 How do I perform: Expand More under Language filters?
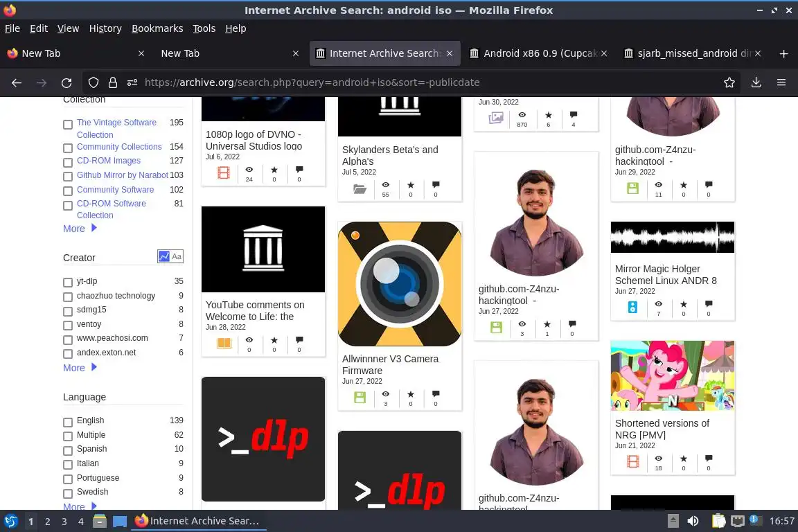tap(80, 506)
